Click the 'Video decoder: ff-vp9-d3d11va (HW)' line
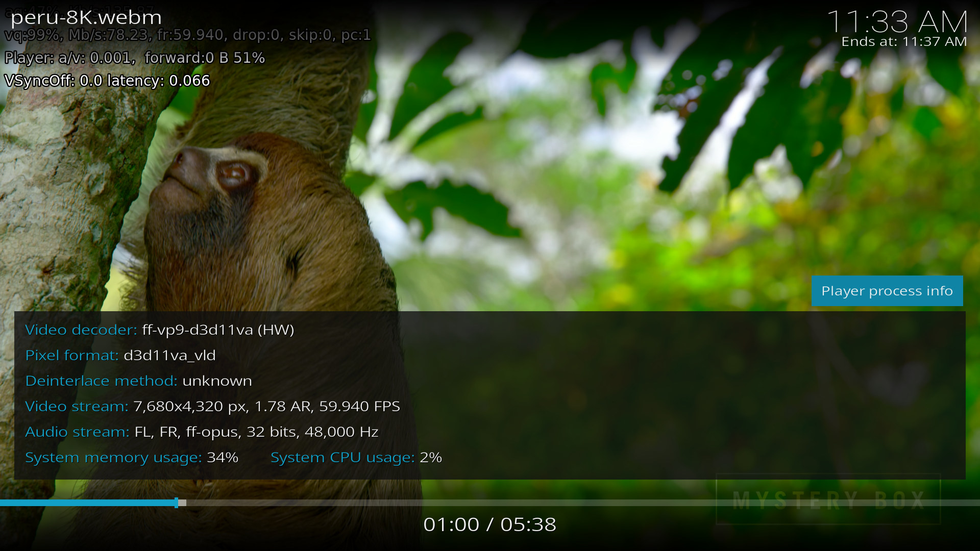 click(160, 330)
